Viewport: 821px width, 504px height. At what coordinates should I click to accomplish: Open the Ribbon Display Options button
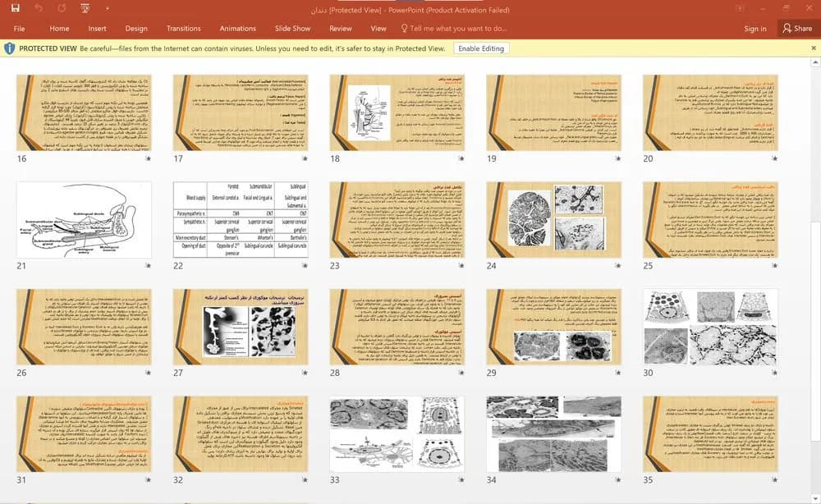pyautogui.click(x=740, y=8)
